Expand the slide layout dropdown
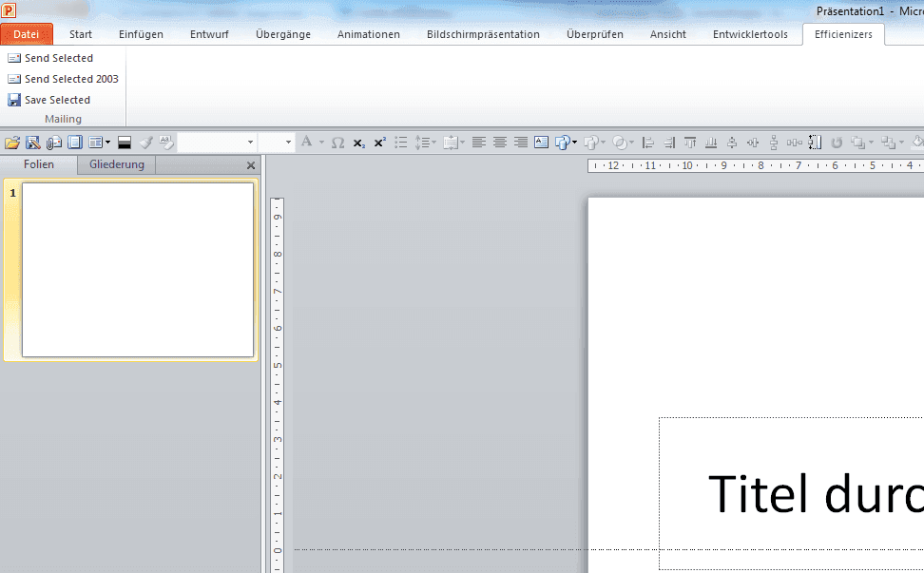Viewport: 924px width, 573px height. [x=108, y=142]
